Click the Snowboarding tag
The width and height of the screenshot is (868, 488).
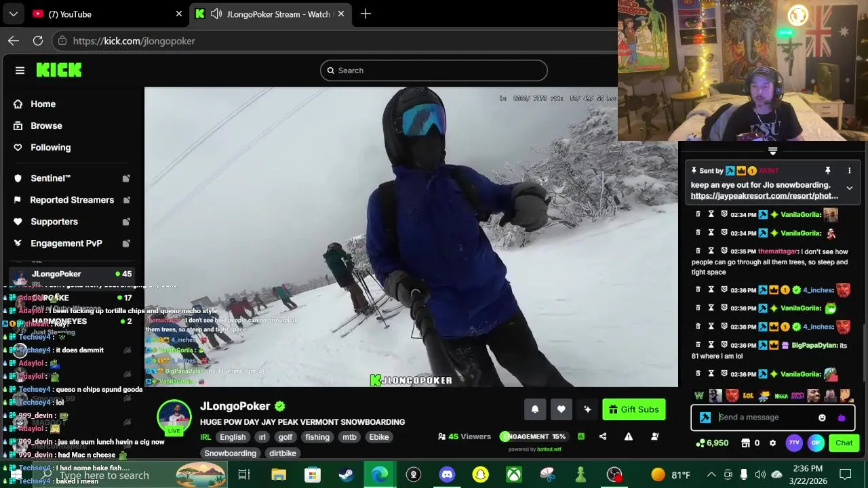(231, 453)
